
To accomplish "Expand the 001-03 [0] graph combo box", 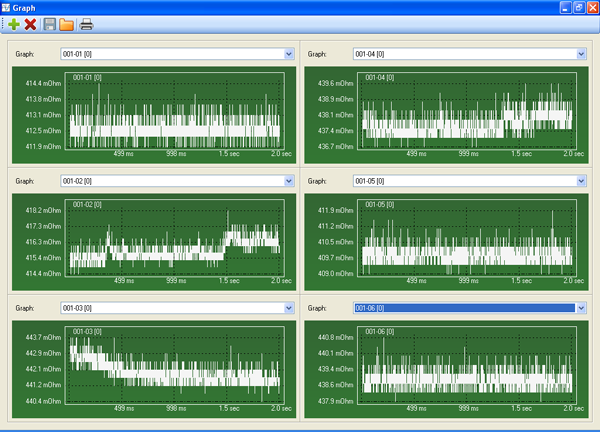I will 287,308.
